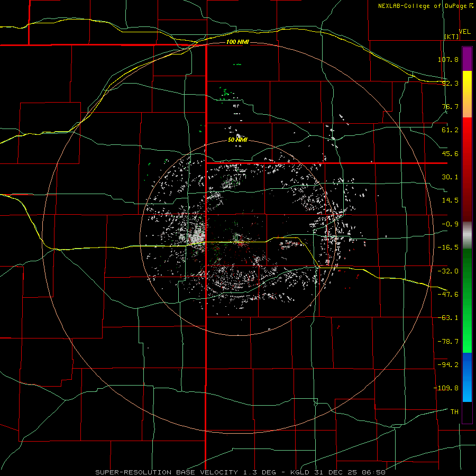
Task: Click the -16.5 value on velocity scale
Action: pos(448,248)
